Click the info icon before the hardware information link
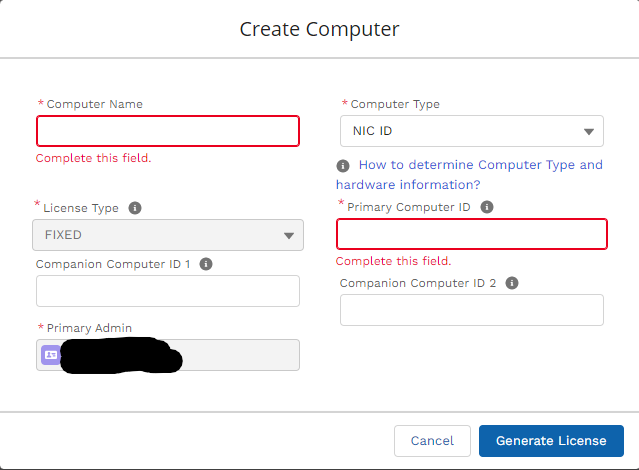 (343, 166)
